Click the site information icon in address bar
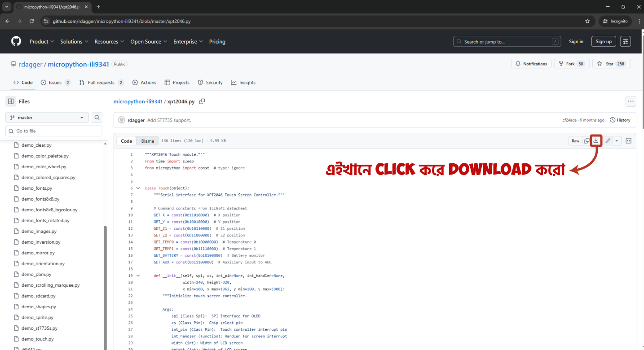 coord(45,21)
